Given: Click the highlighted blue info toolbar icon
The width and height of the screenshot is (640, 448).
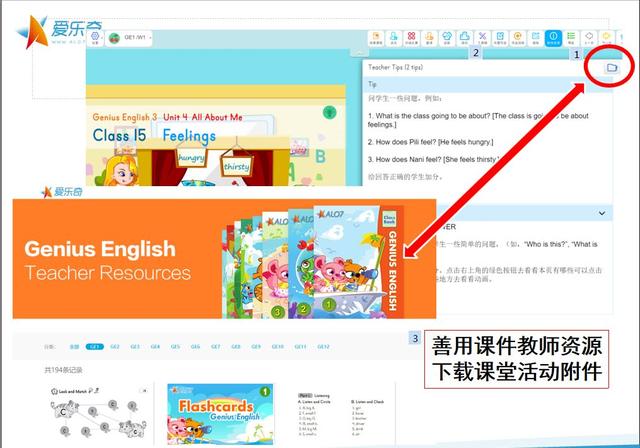Looking at the screenshot, I should point(553,38).
